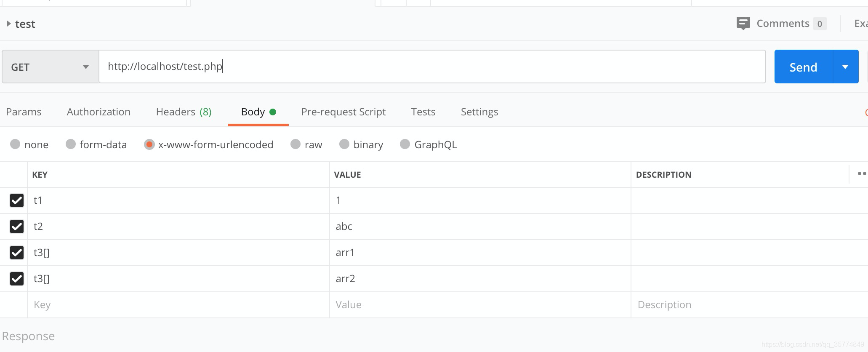Select the GraphQL body option
868x352 pixels.
click(x=405, y=144)
